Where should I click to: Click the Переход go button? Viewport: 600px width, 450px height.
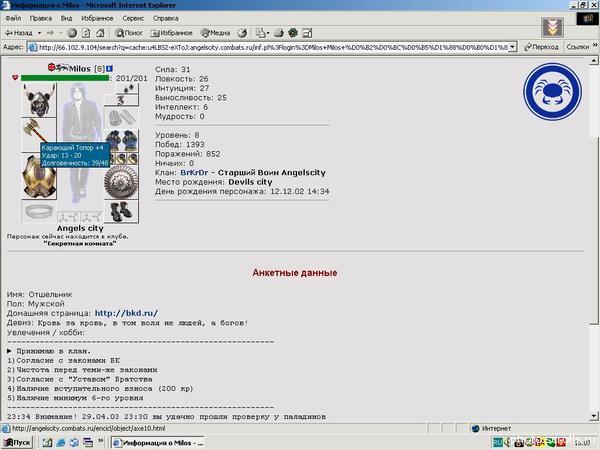point(541,47)
